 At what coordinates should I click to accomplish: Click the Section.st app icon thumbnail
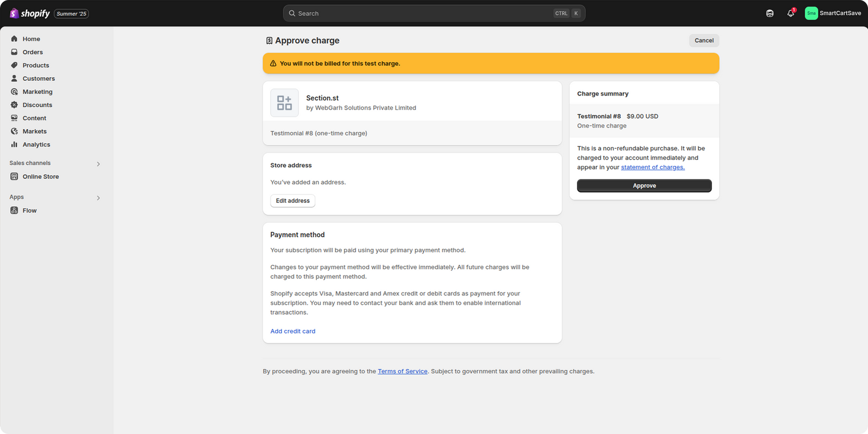(284, 103)
